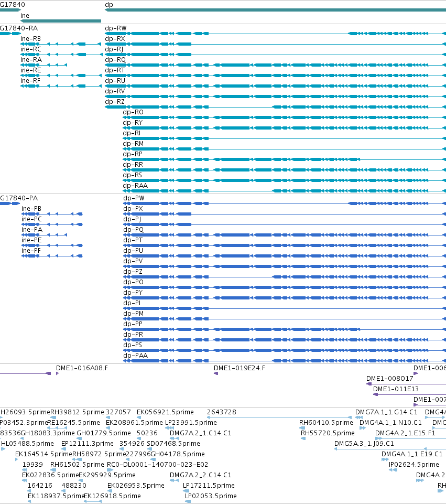446x504 pixels.
Task: Open protein label dp-PV
Action: pyautogui.click(x=133, y=261)
